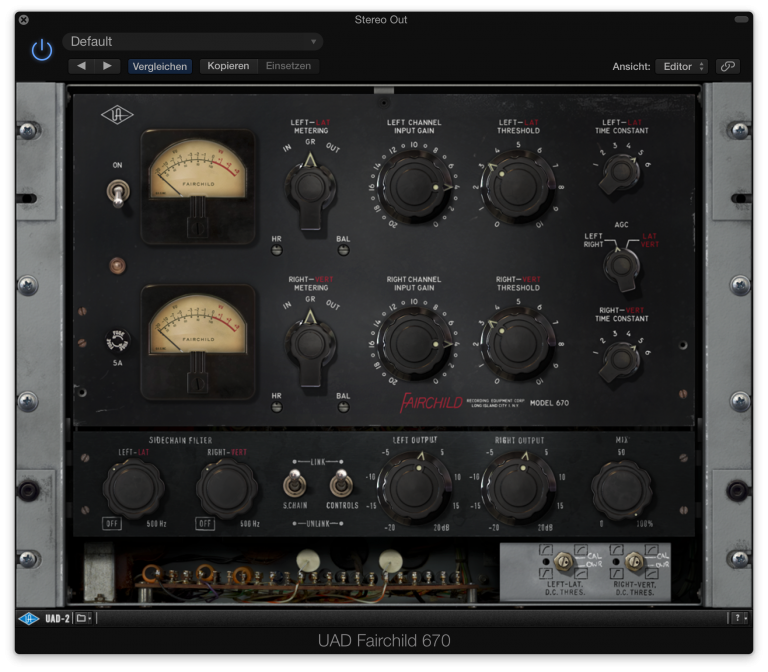768x672 pixels.
Task: Open the folder icon menu in UAD toolbar
Action: tap(83, 618)
